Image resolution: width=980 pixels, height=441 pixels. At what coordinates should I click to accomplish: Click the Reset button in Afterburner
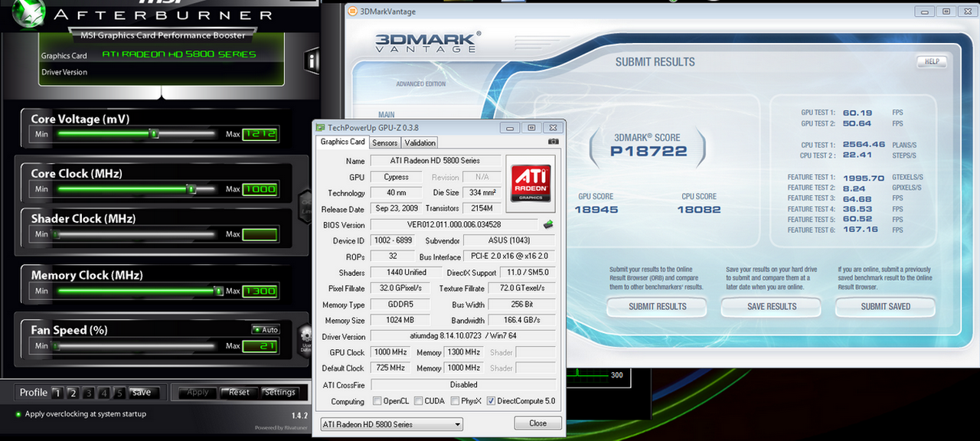(239, 393)
